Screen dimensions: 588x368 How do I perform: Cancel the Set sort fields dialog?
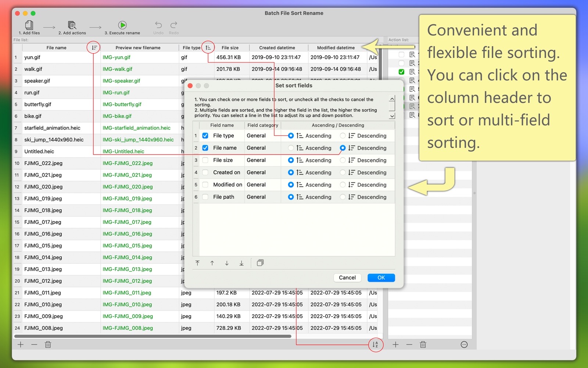[x=347, y=278]
